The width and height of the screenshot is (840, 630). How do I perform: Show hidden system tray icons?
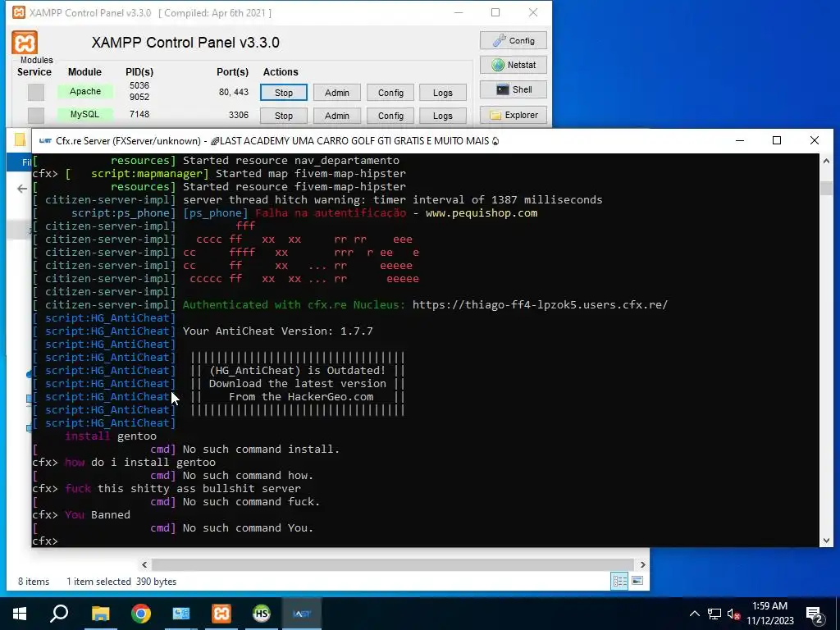click(694, 614)
